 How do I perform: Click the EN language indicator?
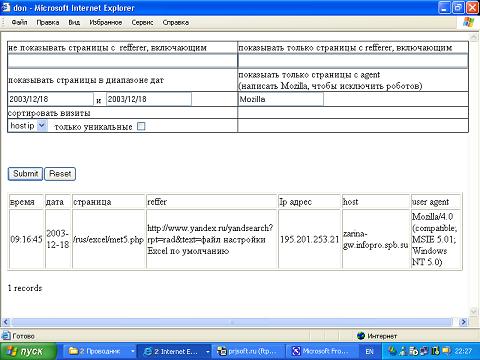369,351
